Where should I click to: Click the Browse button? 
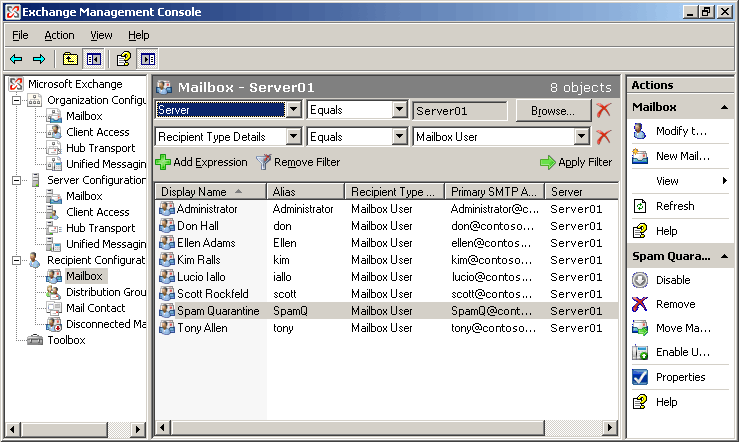coord(553,110)
